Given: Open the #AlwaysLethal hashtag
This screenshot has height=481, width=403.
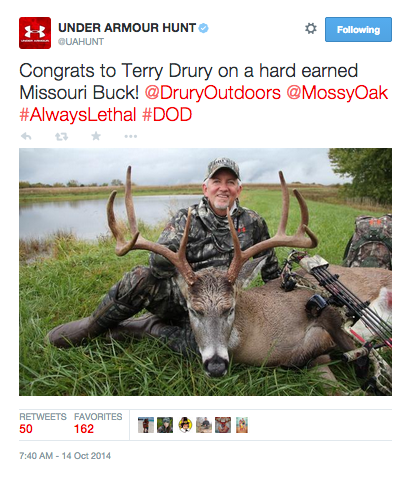Looking at the screenshot, I should tap(78, 115).
